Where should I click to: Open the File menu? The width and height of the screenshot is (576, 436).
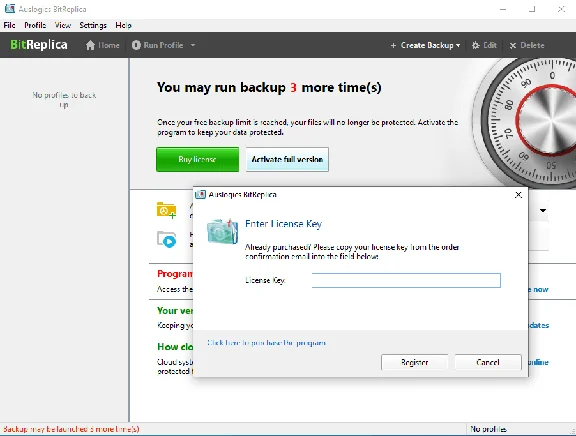[10, 25]
